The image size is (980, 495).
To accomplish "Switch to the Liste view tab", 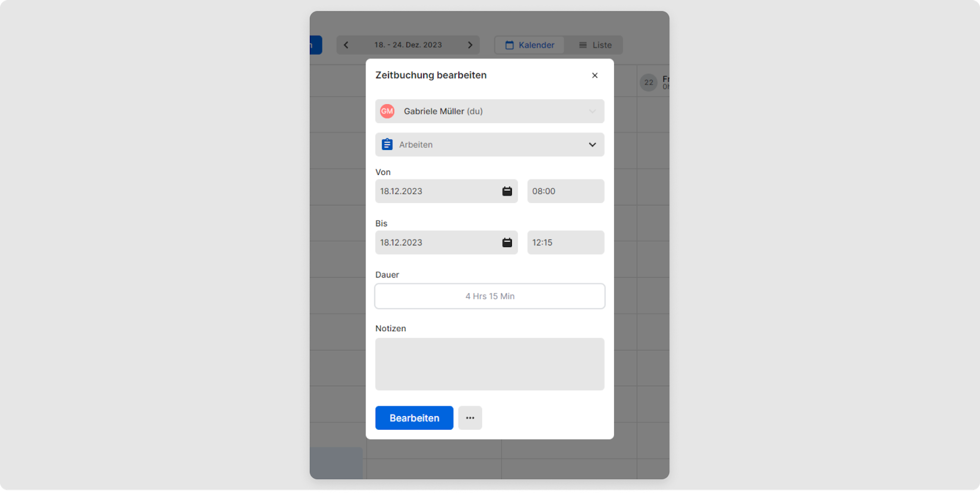I will click(595, 45).
